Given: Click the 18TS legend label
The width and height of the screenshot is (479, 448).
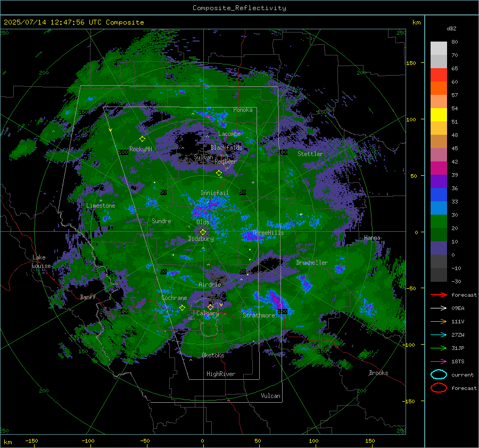Looking at the screenshot, I should pos(458,362).
